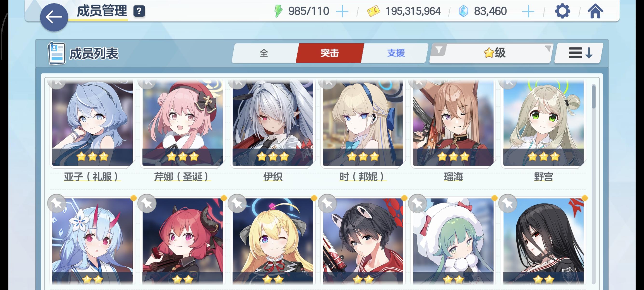Toggle pin on red-haired horned girl card
This screenshot has height=290, width=644.
click(147, 203)
